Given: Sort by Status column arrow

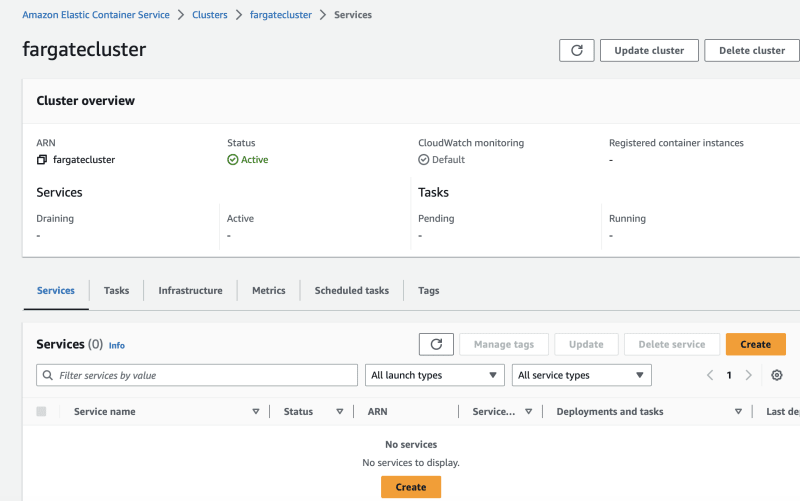Looking at the screenshot, I should point(339,412).
